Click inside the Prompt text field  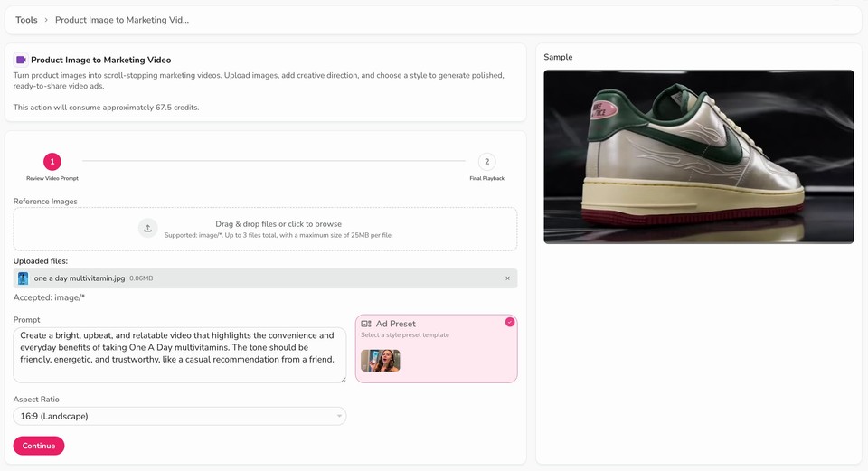(x=179, y=354)
